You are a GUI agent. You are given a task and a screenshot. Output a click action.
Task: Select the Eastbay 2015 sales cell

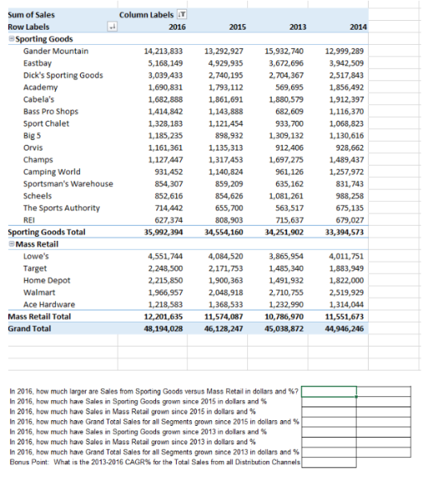(226, 63)
